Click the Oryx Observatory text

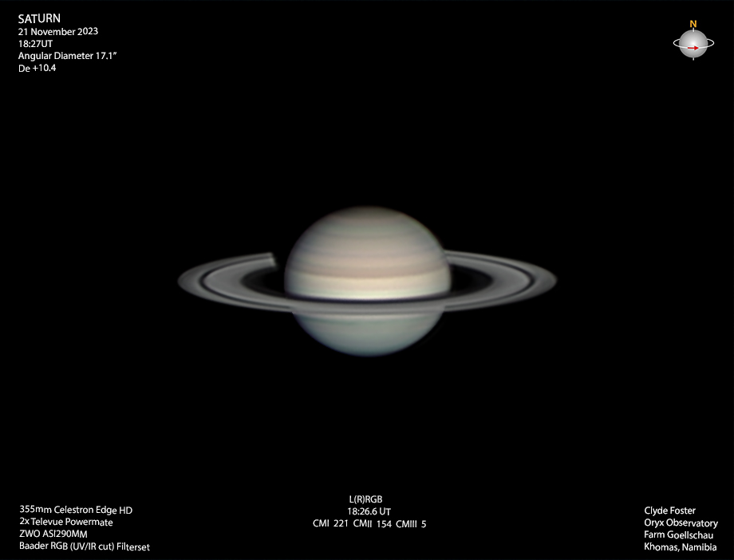pyautogui.click(x=681, y=523)
